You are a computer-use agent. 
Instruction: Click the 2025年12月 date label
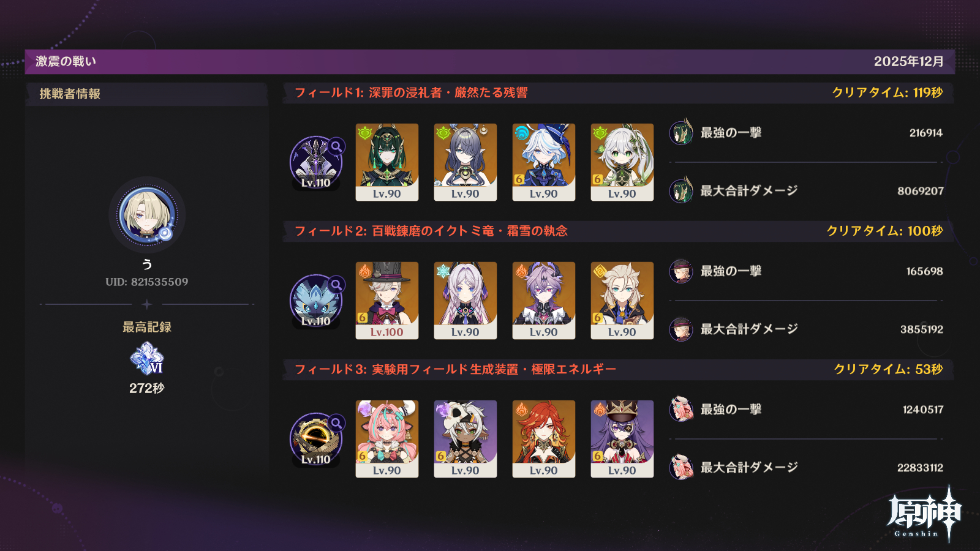tap(908, 61)
